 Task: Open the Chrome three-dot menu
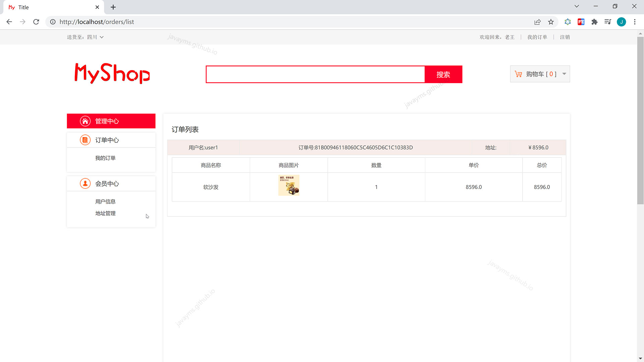(635, 22)
